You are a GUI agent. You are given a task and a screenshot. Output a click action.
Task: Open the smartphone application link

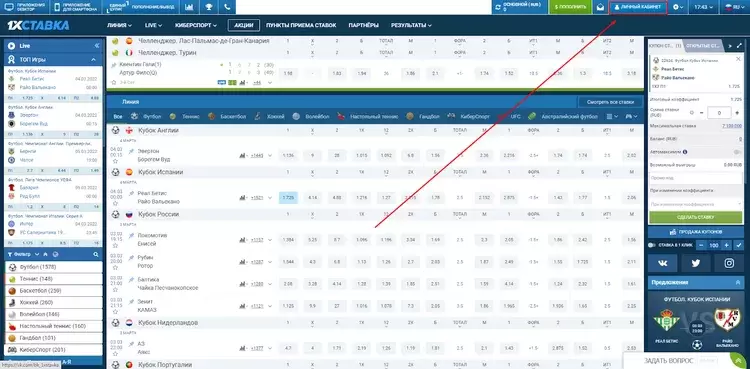click(76, 7)
